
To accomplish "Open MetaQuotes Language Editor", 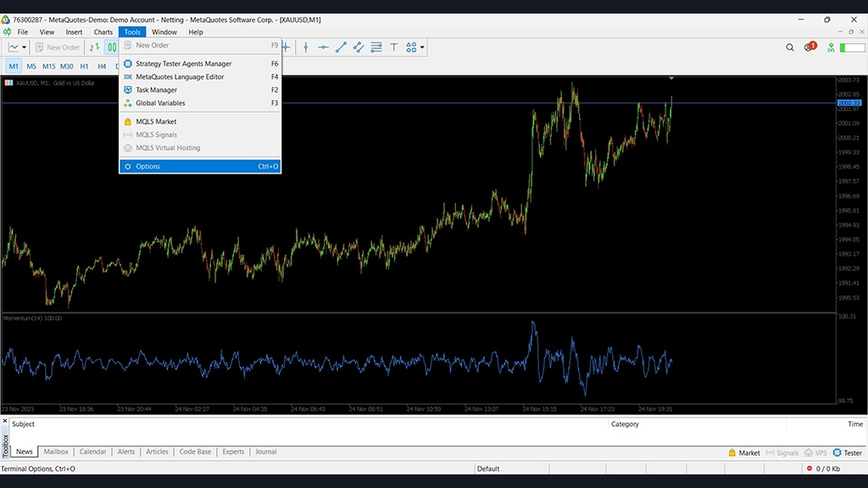I will coord(200,77).
